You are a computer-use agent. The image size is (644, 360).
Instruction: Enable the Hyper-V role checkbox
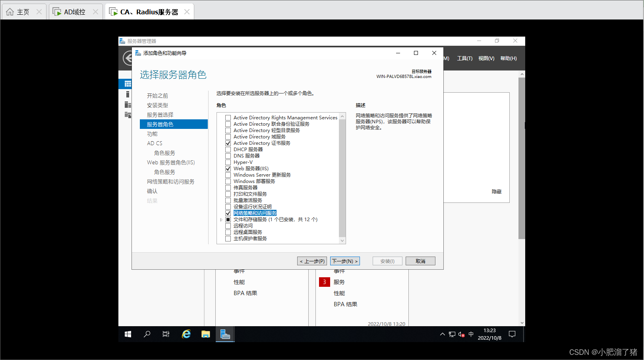click(x=228, y=162)
